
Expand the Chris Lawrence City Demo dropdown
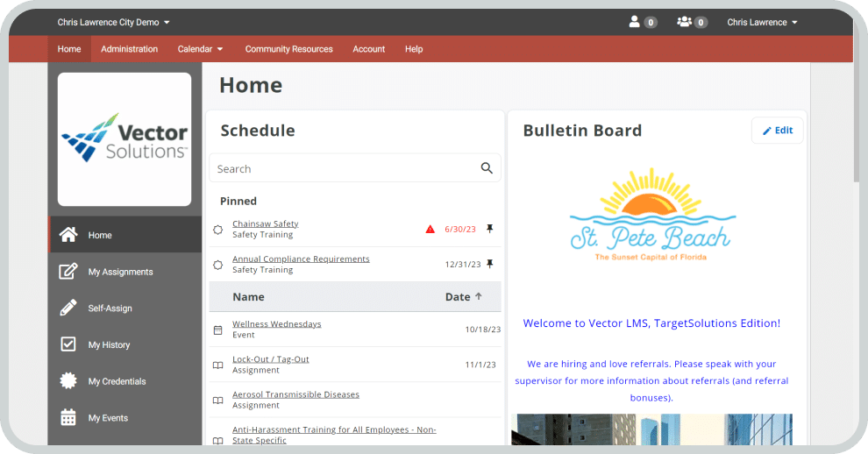pos(114,22)
